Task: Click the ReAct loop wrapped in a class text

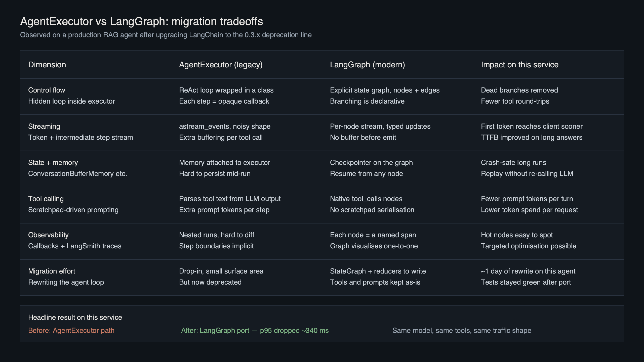Action: [x=226, y=90]
